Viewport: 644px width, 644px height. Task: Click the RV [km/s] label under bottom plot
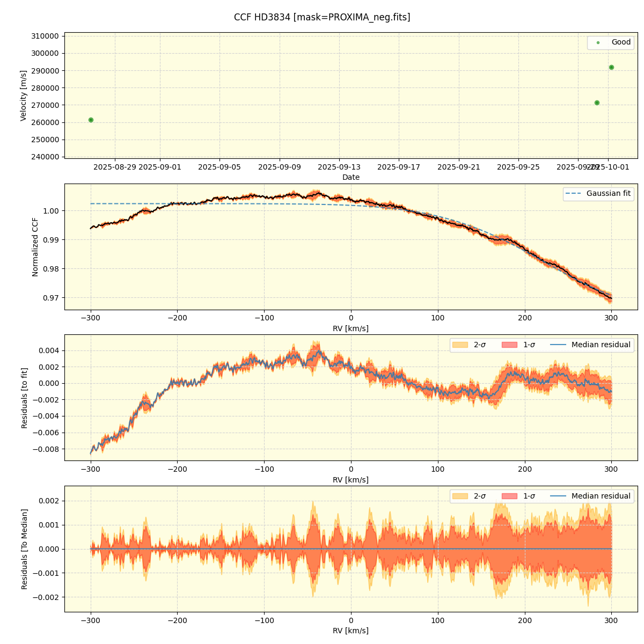pos(351,631)
